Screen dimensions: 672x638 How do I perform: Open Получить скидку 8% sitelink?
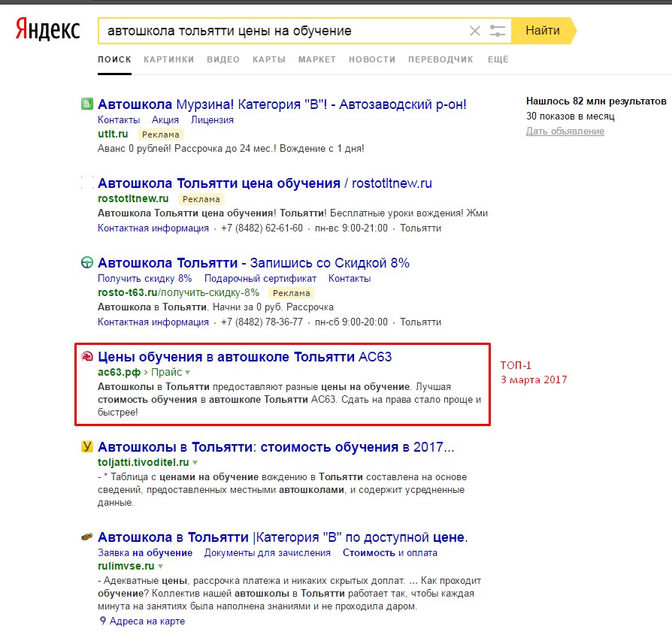coord(145,279)
